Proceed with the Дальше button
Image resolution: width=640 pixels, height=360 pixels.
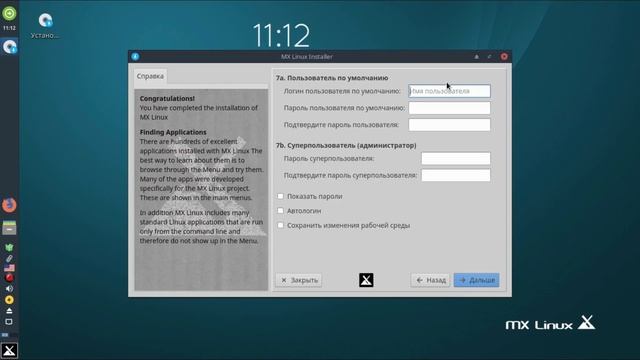[476, 280]
